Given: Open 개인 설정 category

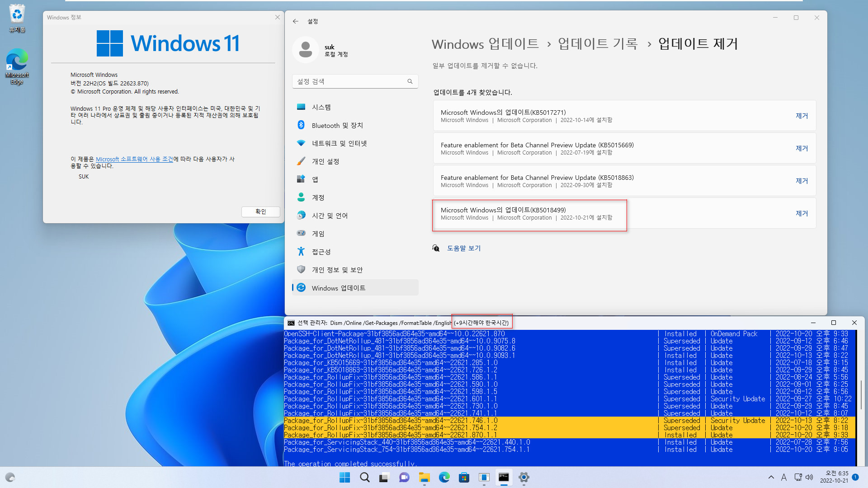Looking at the screenshot, I should pyautogui.click(x=355, y=161).
